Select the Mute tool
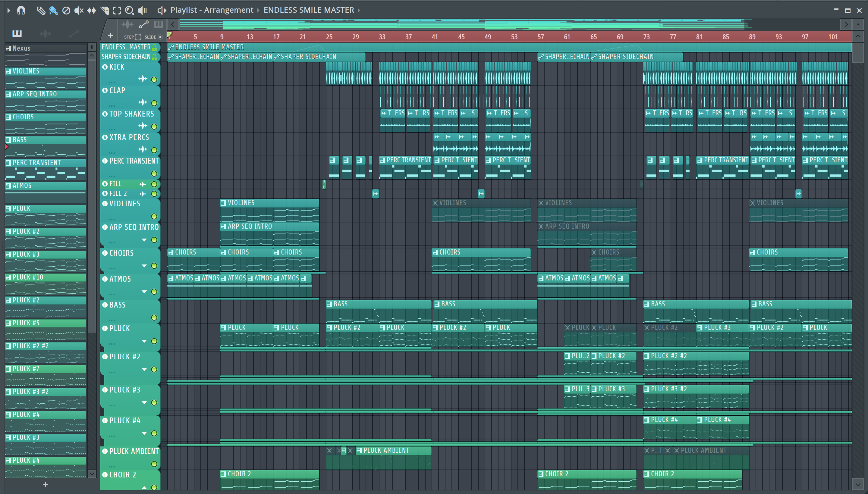868x494 pixels. pyautogui.click(x=79, y=11)
